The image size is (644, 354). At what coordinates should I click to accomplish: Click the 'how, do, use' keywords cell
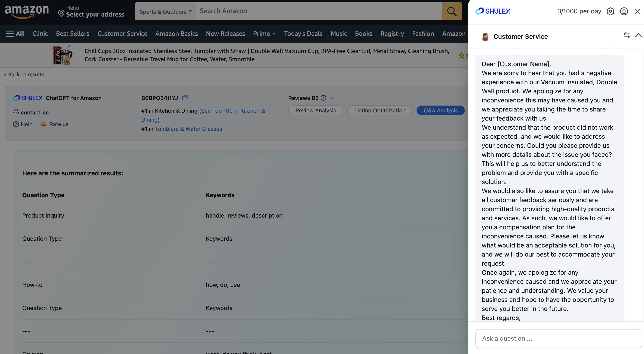click(223, 285)
